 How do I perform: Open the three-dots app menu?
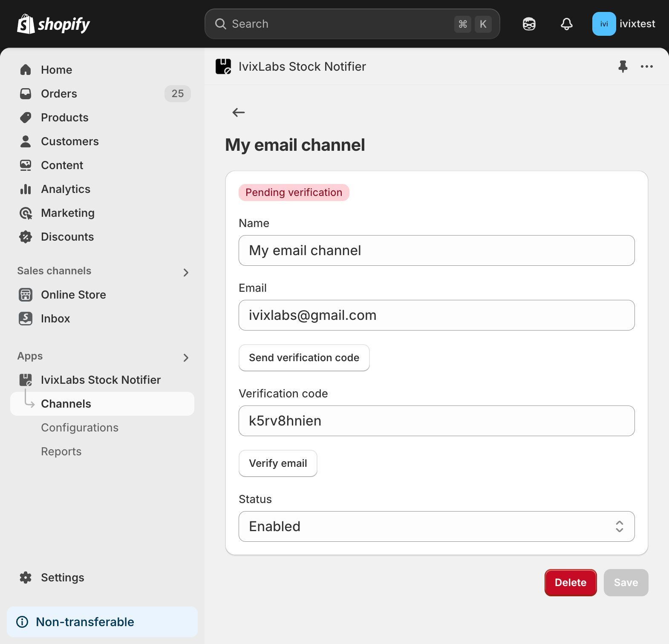click(647, 66)
